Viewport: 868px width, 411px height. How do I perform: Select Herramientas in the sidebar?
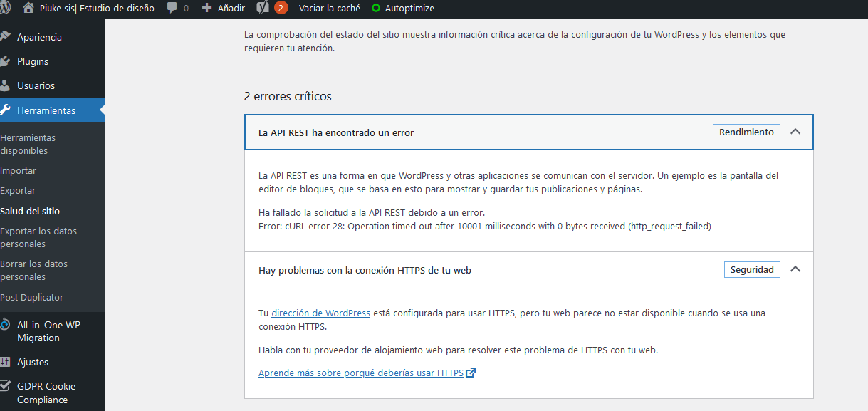[x=46, y=110]
